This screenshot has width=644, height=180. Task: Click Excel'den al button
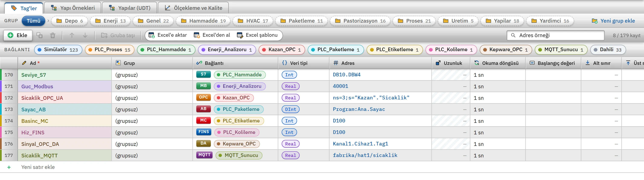[x=212, y=35]
